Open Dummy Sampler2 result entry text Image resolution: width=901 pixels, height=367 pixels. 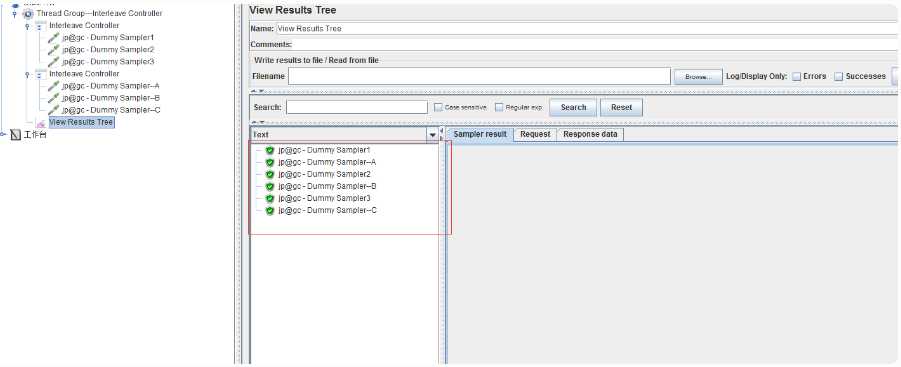click(x=324, y=174)
